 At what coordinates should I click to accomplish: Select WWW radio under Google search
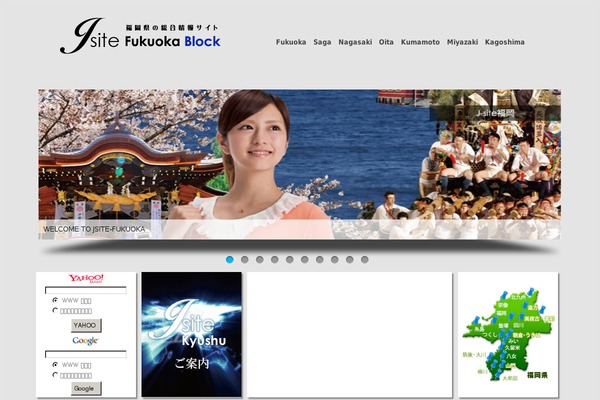click(54, 364)
